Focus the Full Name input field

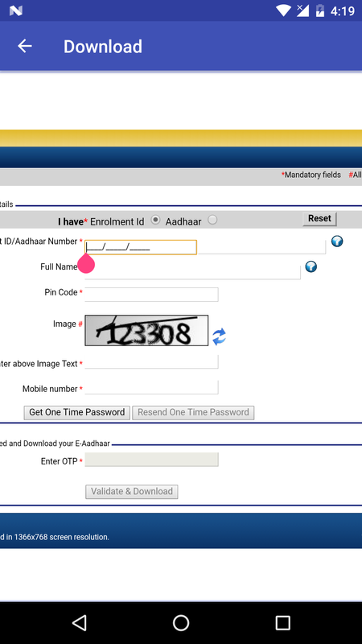coord(192,272)
